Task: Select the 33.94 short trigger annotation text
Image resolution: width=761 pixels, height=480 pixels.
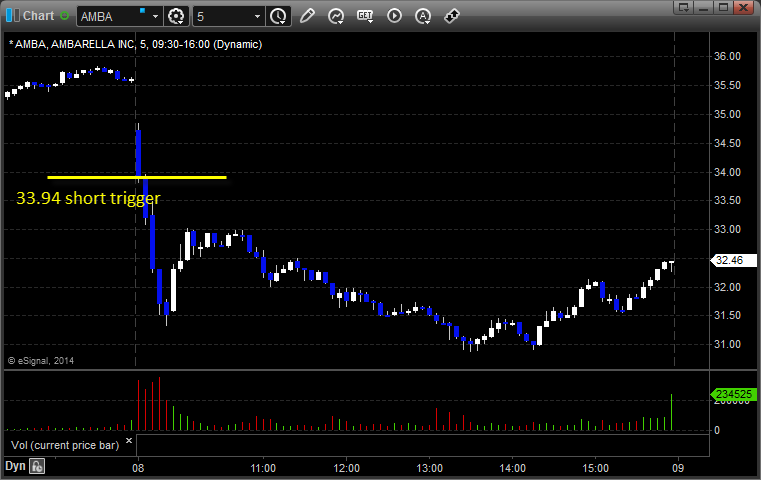Action: point(88,199)
